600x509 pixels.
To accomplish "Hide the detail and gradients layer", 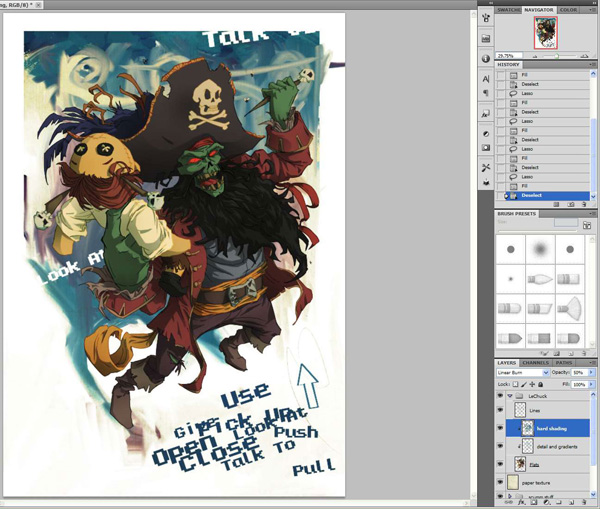I will coord(500,446).
